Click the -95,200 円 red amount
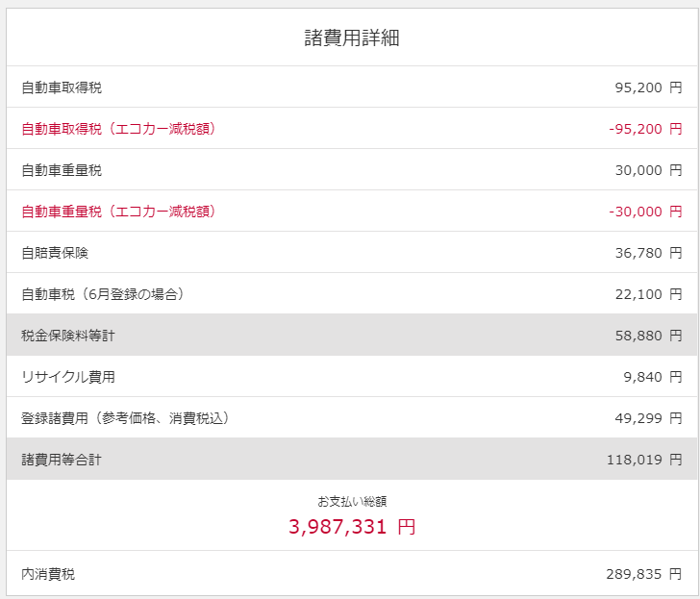The width and height of the screenshot is (700, 599). pyautogui.click(x=645, y=129)
